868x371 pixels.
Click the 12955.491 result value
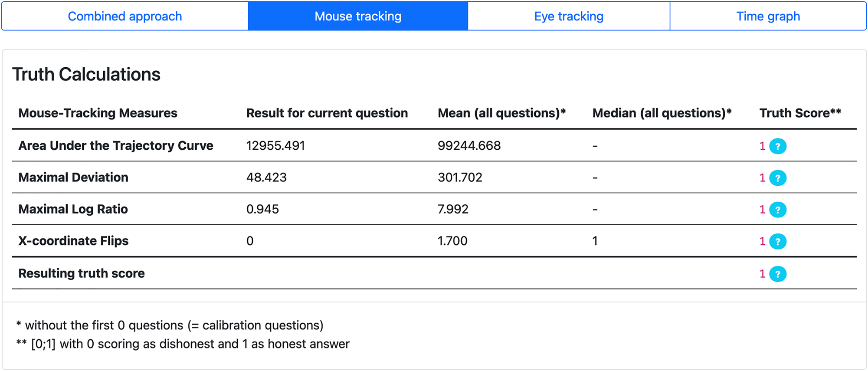(275, 146)
